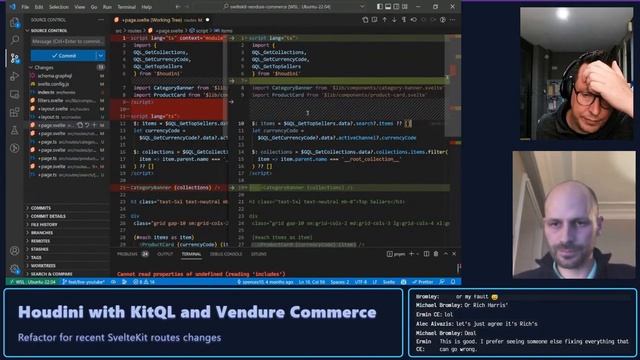Switch to the Problems tab
This screenshot has width=640, height=360.
tap(132, 254)
